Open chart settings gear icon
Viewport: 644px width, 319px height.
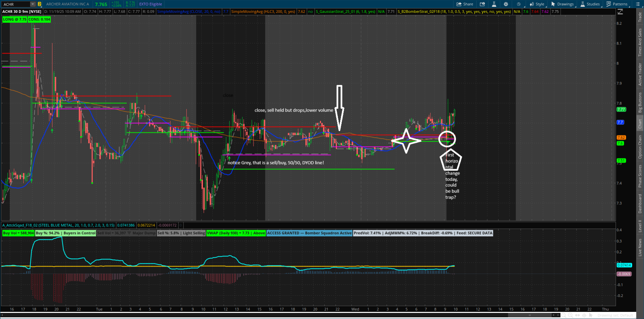[x=506, y=4]
